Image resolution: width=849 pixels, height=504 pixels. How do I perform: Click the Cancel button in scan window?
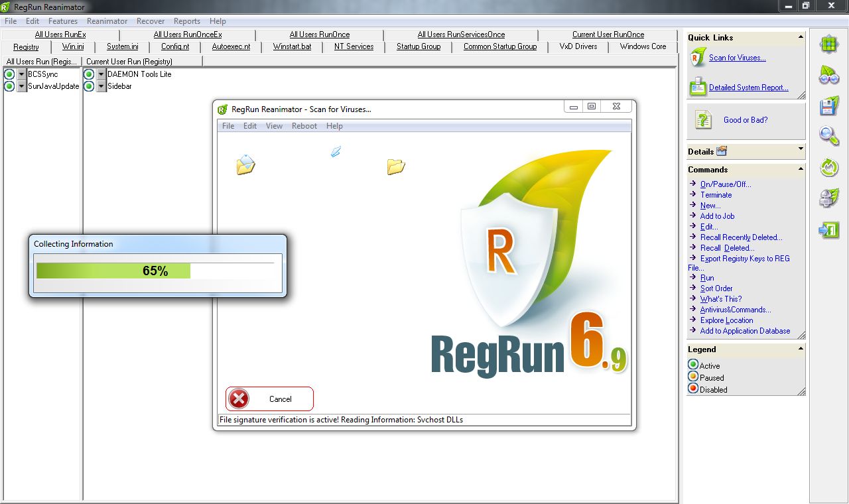tap(269, 399)
